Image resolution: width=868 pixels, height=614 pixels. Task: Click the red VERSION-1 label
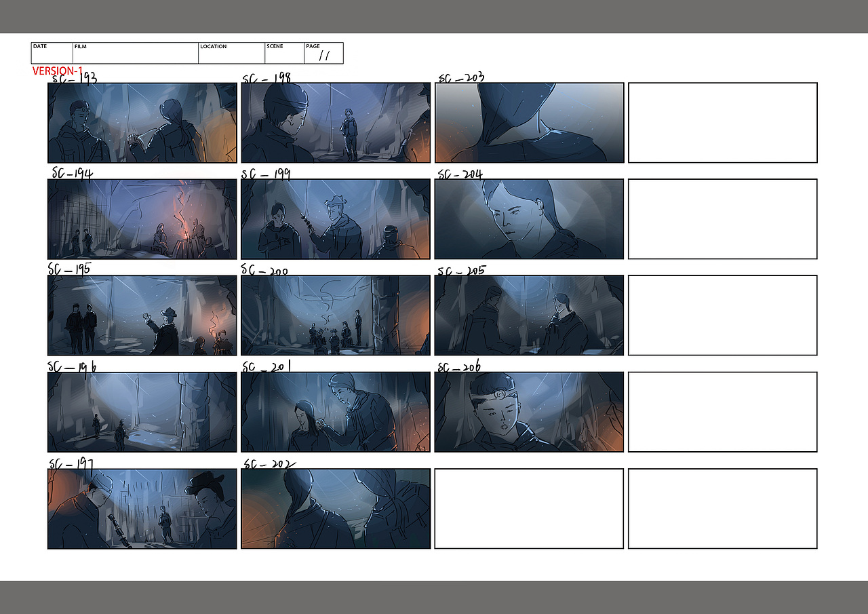pos(58,71)
